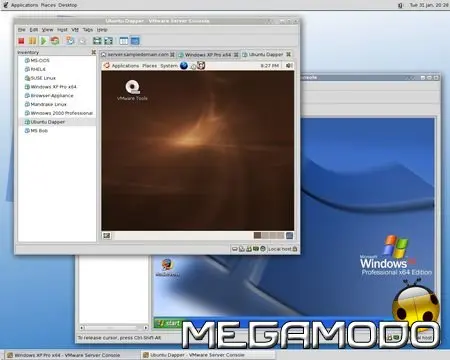450x360 pixels.
Task: Click the Show Desktop icon in the guest's bottom panel
Action: [x=107, y=236]
